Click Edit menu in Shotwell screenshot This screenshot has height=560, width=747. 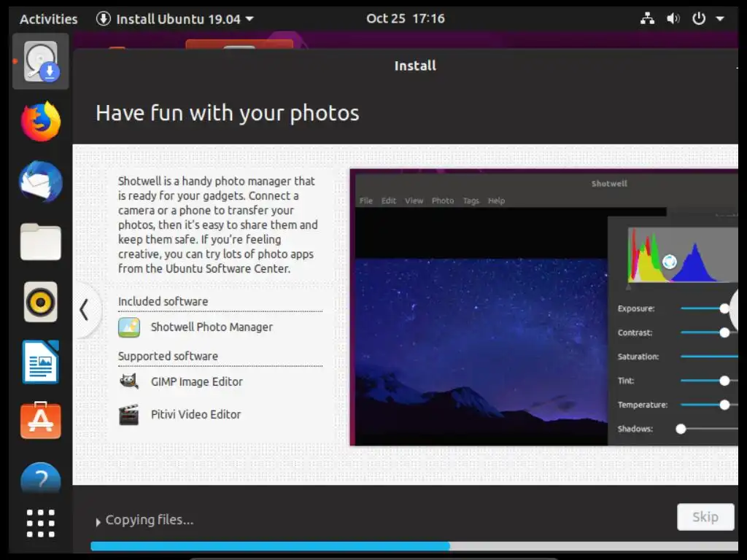pos(389,201)
